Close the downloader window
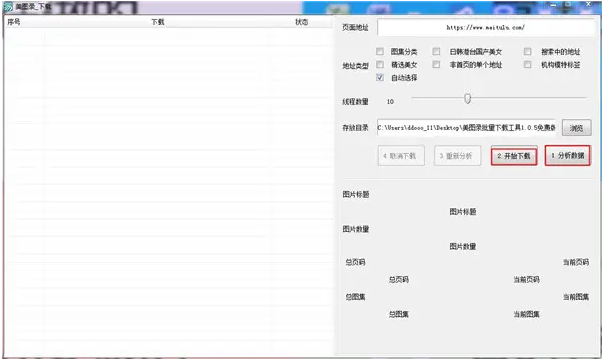The image size is (602, 360). tap(589, 4)
